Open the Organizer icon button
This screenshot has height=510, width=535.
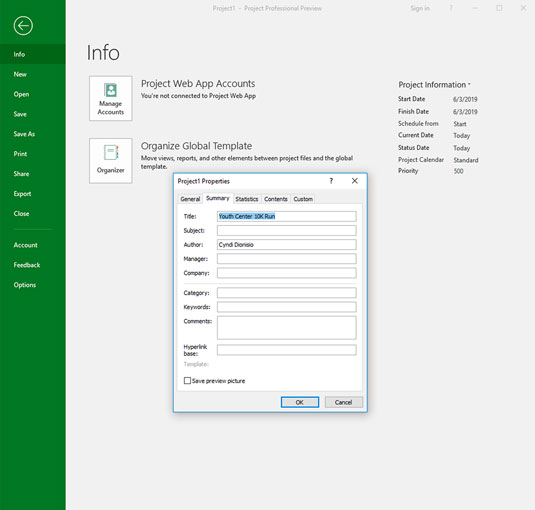111,161
